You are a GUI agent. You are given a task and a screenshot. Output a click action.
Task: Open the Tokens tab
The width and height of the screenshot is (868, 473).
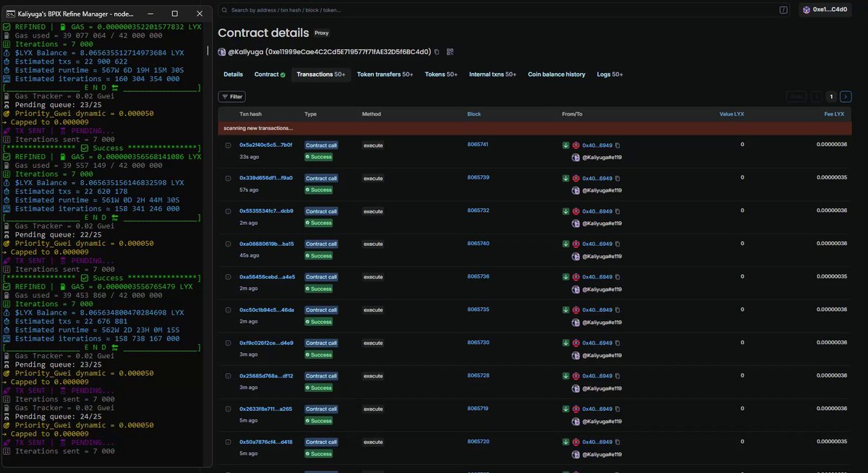coord(441,74)
